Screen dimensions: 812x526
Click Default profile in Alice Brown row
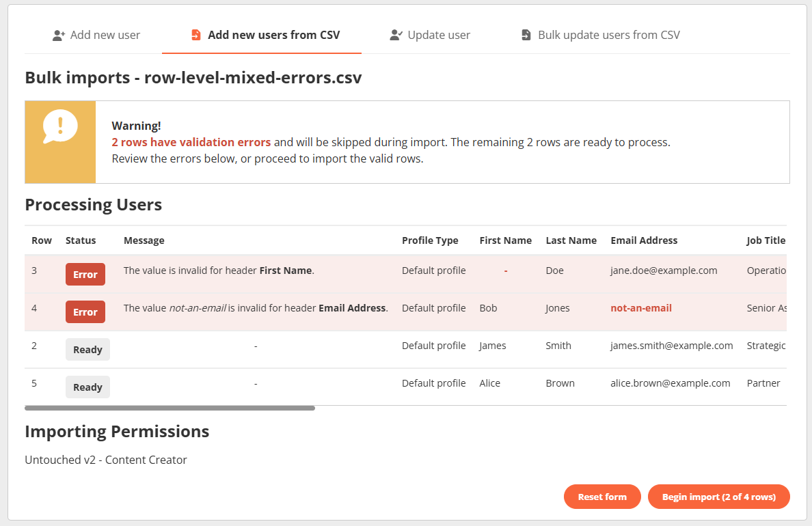coord(434,383)
